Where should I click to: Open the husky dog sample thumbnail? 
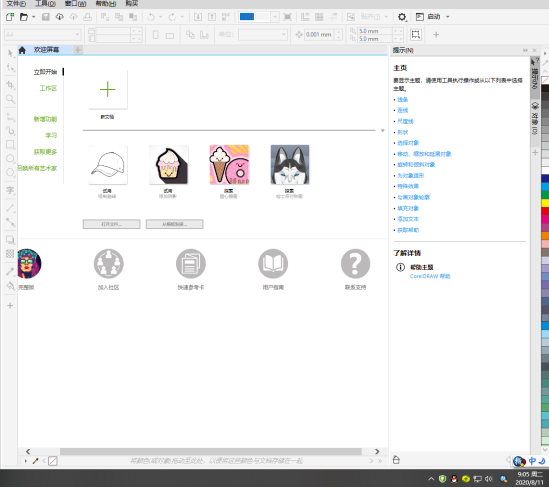[x=290, y=165]
